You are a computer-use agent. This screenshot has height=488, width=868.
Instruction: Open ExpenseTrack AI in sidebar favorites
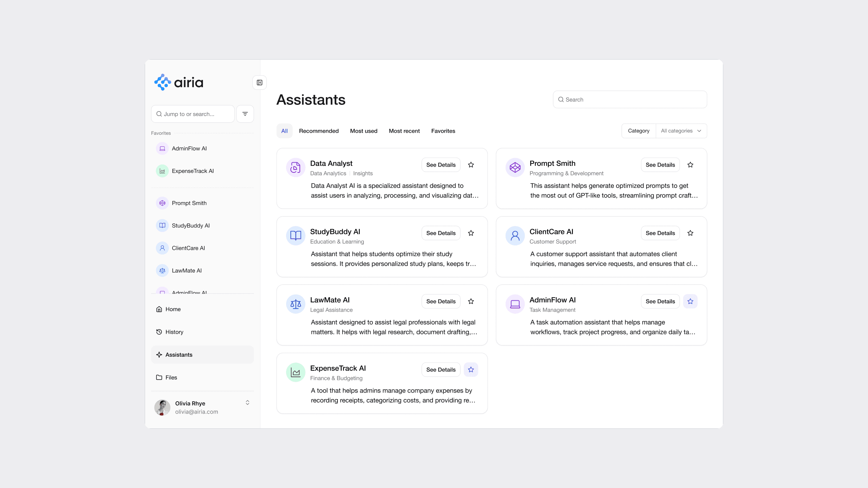[x=192, y=171]
